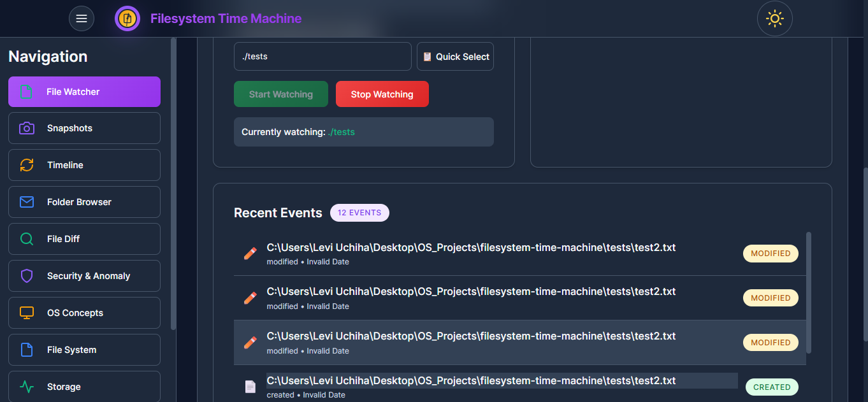Open the Quick Select path picker
Image resolution: width=868 pixels, height=402 pixels.
click(455, 57)
